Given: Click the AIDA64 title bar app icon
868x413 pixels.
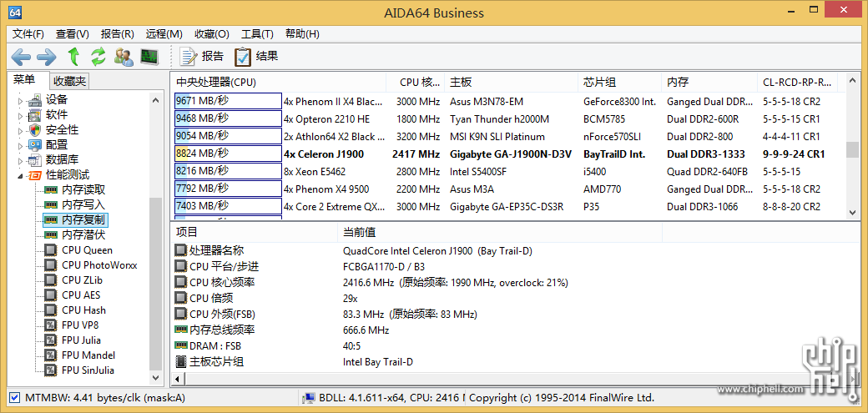Looking at the screenshot, I should point(16,12).
